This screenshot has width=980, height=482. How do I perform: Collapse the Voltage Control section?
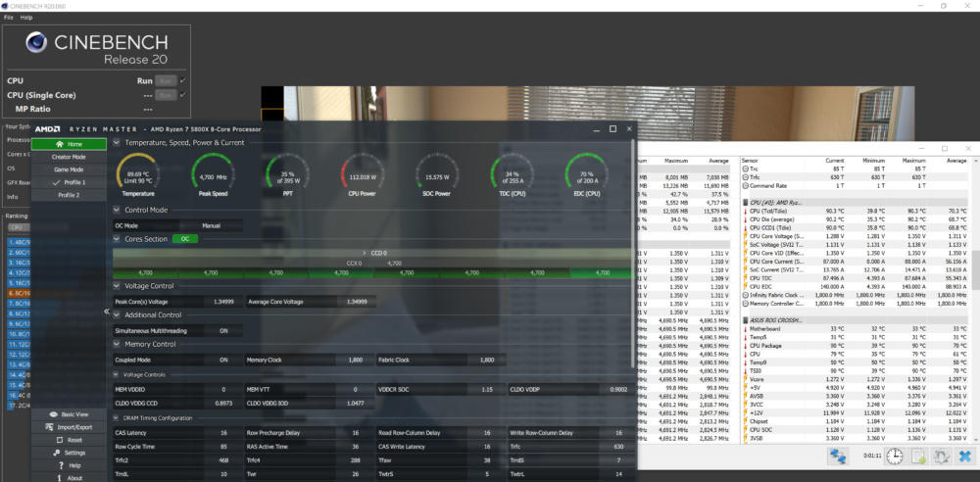[117, 286]
